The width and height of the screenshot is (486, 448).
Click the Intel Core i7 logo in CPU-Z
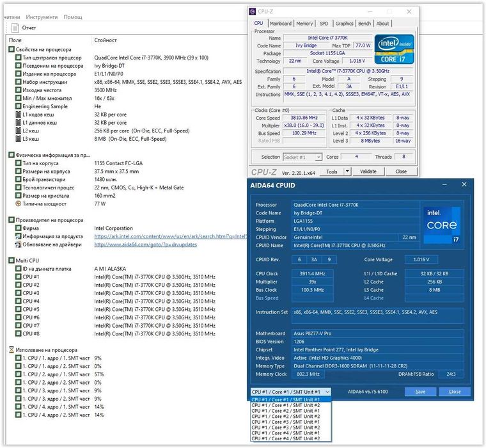coord(394,49)
